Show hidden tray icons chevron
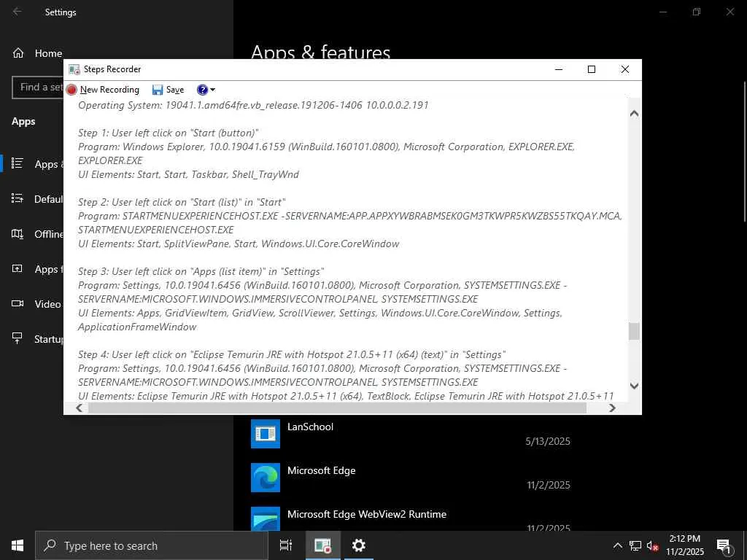Viewport: 747px width, 560px height. pyautogui.click(x=617, y=545)
